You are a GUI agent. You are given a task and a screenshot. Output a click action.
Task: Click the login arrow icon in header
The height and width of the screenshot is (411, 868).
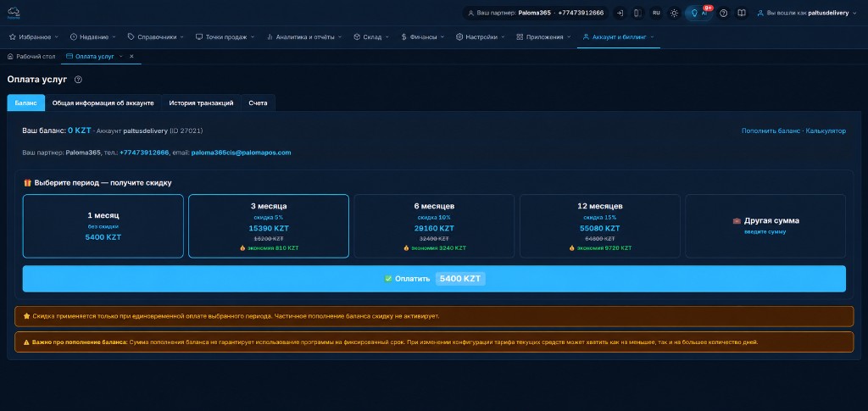[620, 13]
